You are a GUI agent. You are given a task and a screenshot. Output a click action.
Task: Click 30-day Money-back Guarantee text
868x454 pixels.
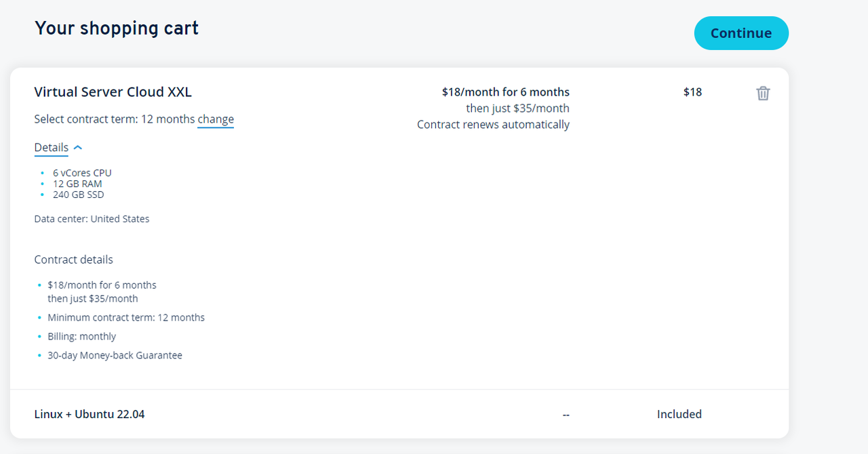(x=115, y=355)
